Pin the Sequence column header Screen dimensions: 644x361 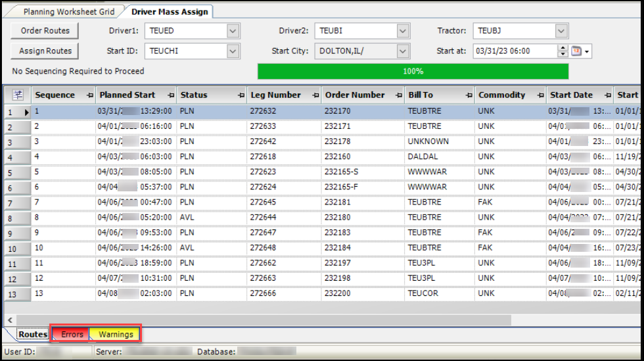pyautogui.click(x=90, y=95)
